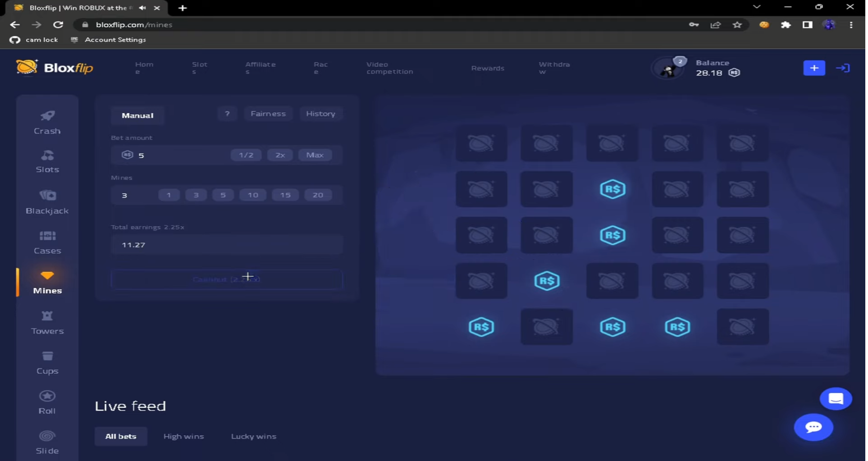Select the Cups game icon
868x461 pixels.
[47, 361]
